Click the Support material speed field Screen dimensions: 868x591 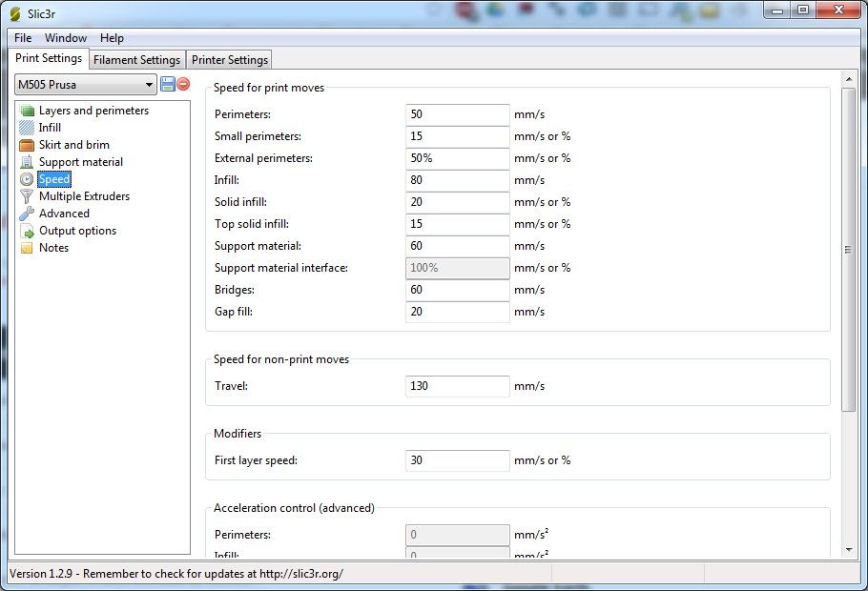click(x=457, y=246)
